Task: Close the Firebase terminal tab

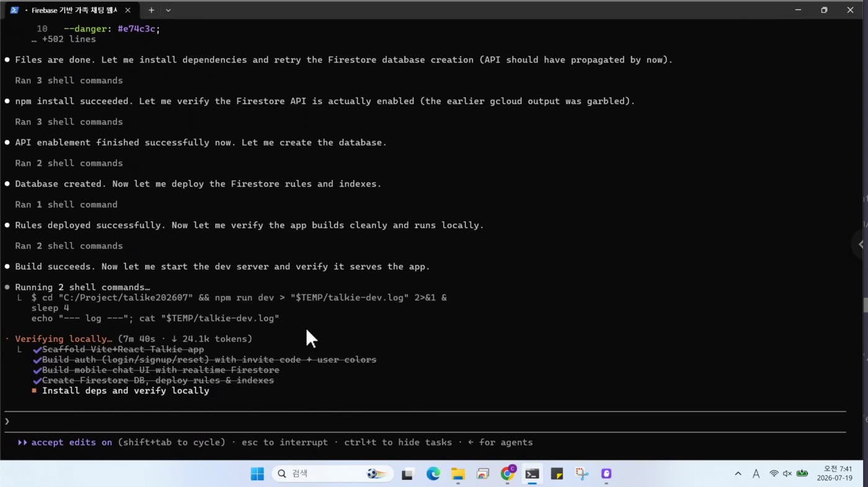Action: (x=128, y=10)
